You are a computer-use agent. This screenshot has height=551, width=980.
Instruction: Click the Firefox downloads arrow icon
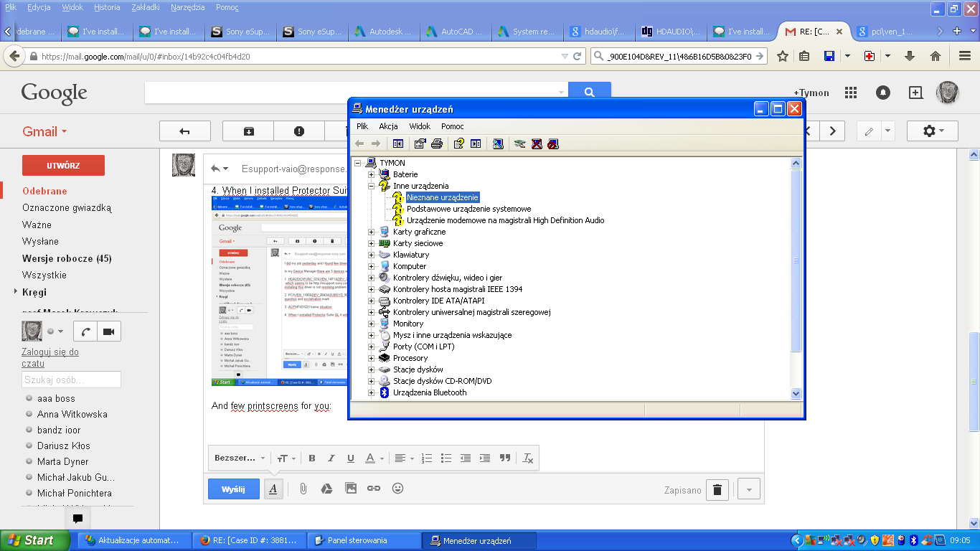[x=910, y=56]
